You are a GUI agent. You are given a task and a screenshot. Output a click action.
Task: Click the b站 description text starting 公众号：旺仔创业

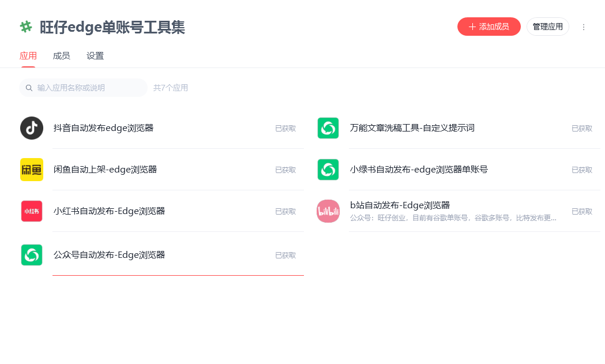coord(453,218)
